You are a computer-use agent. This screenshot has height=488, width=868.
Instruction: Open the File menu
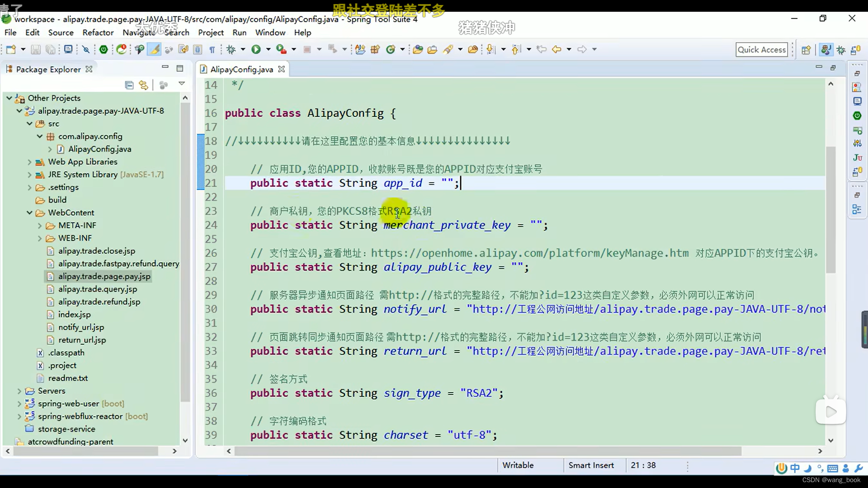point(10,33)
